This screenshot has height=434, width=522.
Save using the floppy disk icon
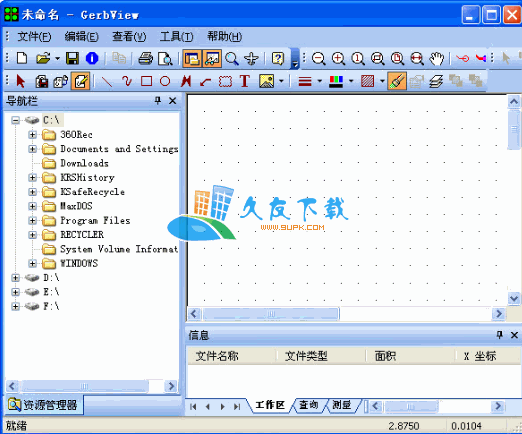[x=72, y=58]
